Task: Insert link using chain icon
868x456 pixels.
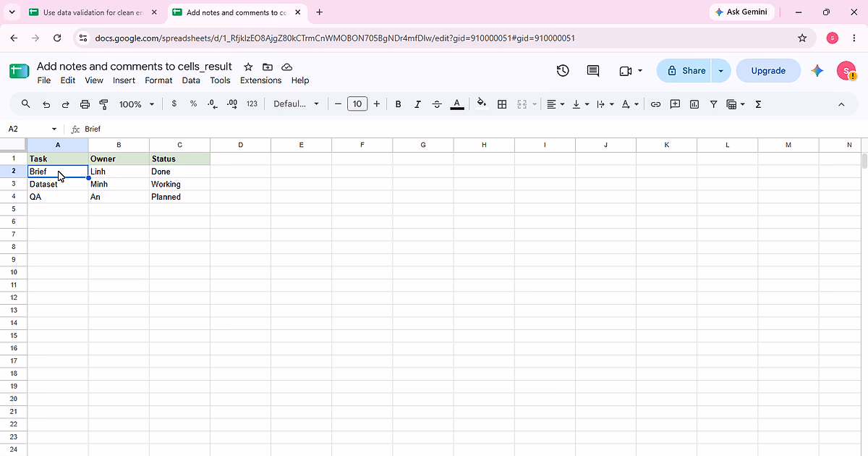Action: pos(655,104)
